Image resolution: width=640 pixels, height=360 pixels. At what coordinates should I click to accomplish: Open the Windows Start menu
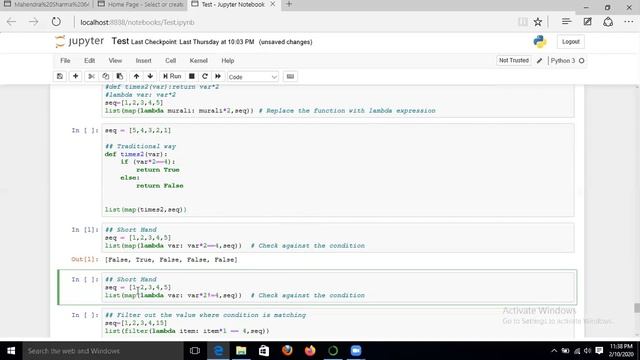pos(11,351)
